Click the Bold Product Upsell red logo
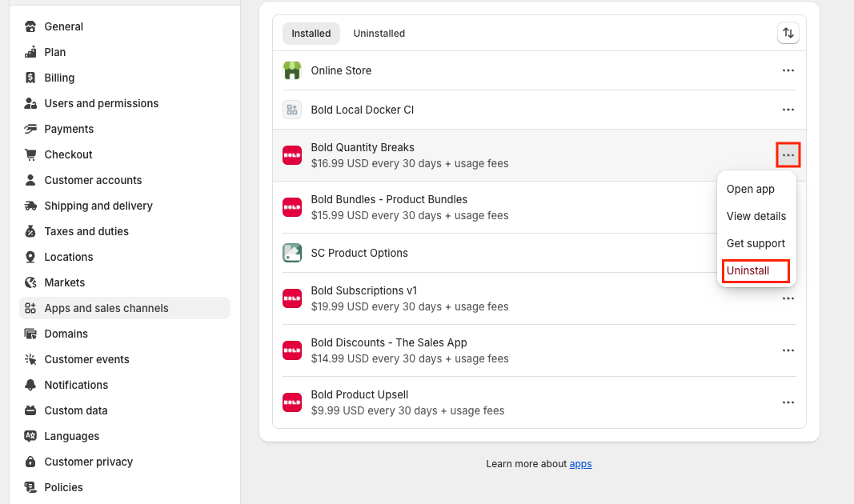 point(292,402)
